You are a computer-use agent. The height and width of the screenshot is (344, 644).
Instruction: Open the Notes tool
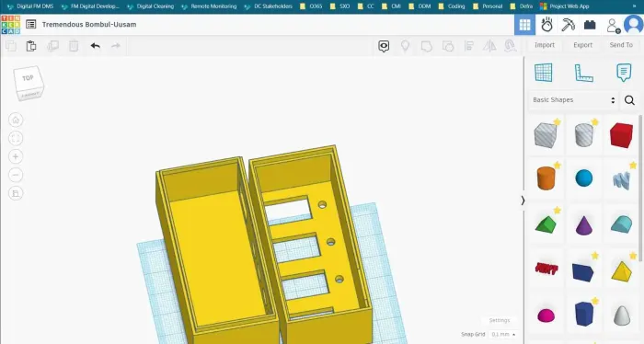pos(624,73)
